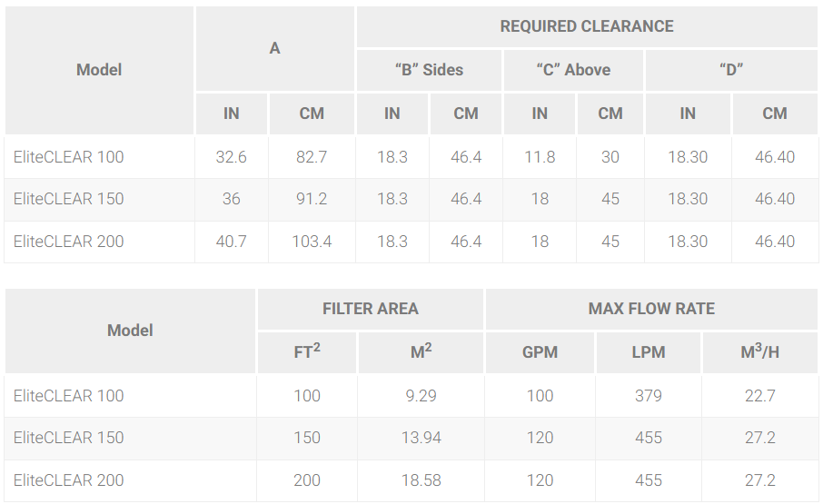Select the EliteCLEAR 100 row in dimensions table
This screenshot has width=823, height=504.
411,157
